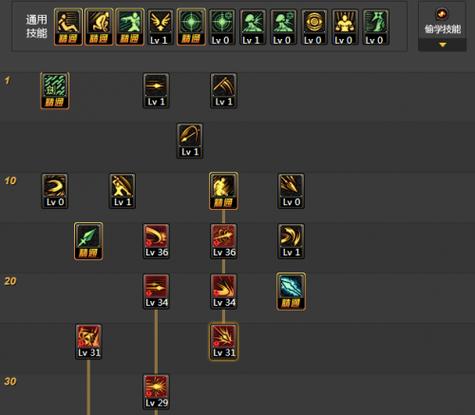This screenshot has width=475, height=415.
Task: Select the golden double slash skill at Lv 1
Action: click(291, 241)
